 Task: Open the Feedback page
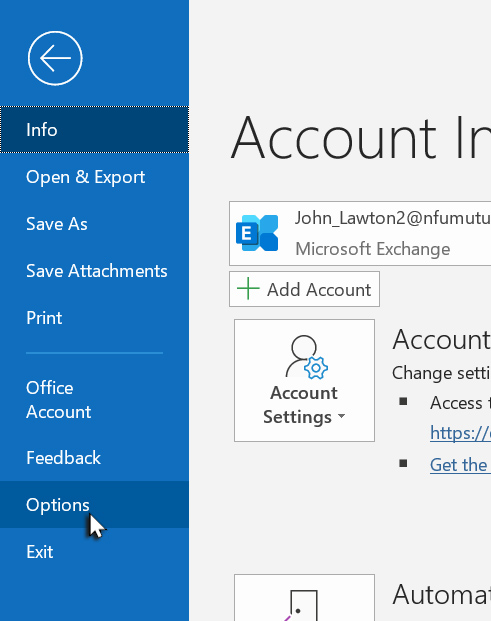[94, 458]
